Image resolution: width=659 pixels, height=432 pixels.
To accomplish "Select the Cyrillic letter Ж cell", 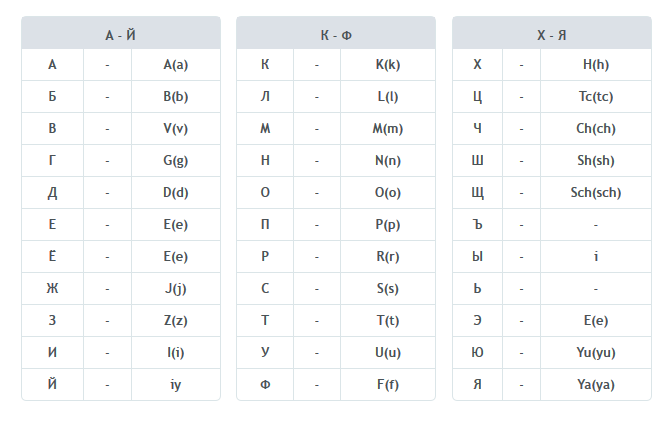I will pyautogui.click(x=52, y=289).
